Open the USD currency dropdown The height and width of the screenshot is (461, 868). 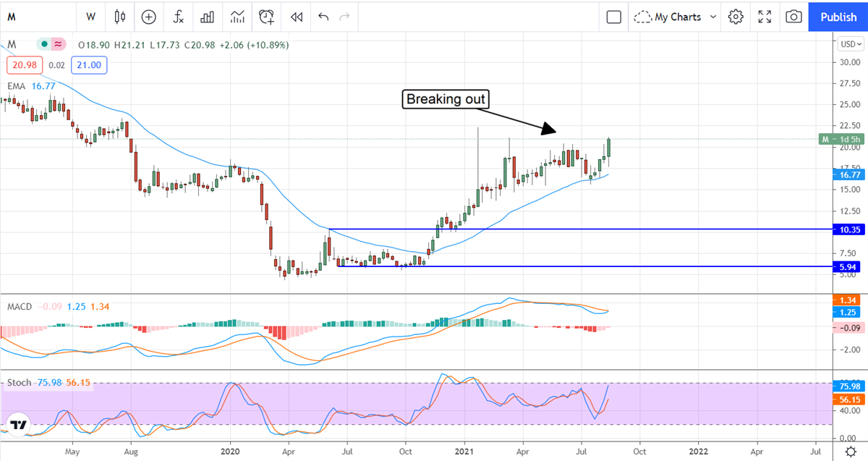(x=850, y=44)
